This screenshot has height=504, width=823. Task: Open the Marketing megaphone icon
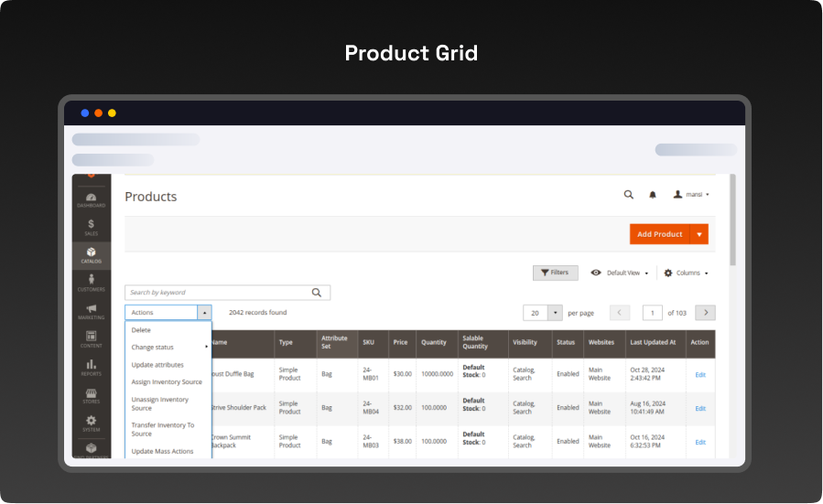coord(91,312)
